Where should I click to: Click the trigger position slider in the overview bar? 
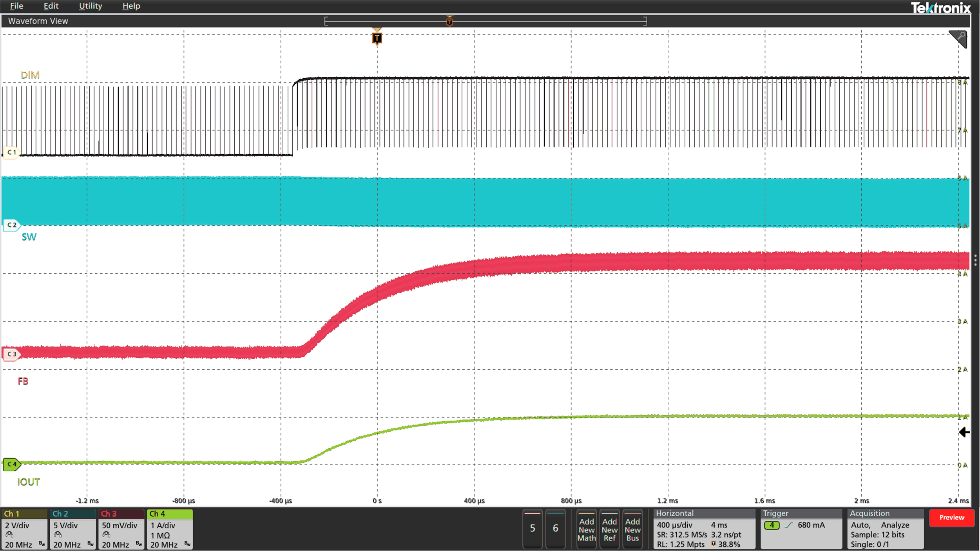click(x=449, y=22)
